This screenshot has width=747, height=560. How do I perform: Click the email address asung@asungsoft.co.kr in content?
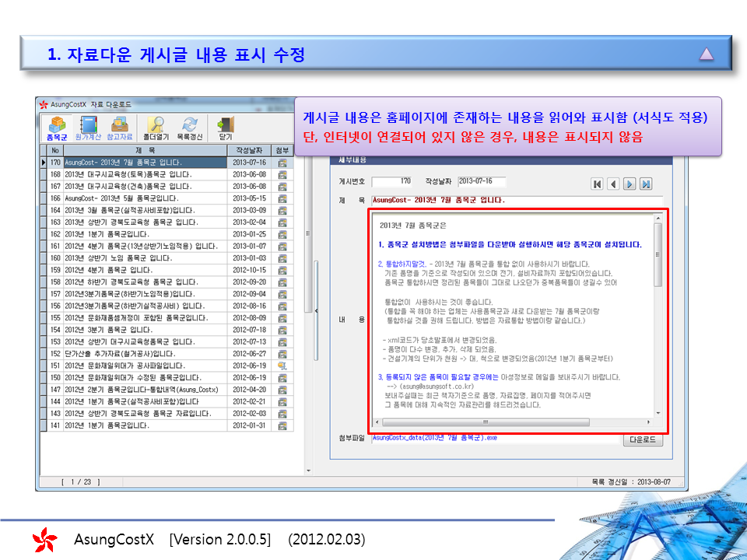click(x=437, y=387)
